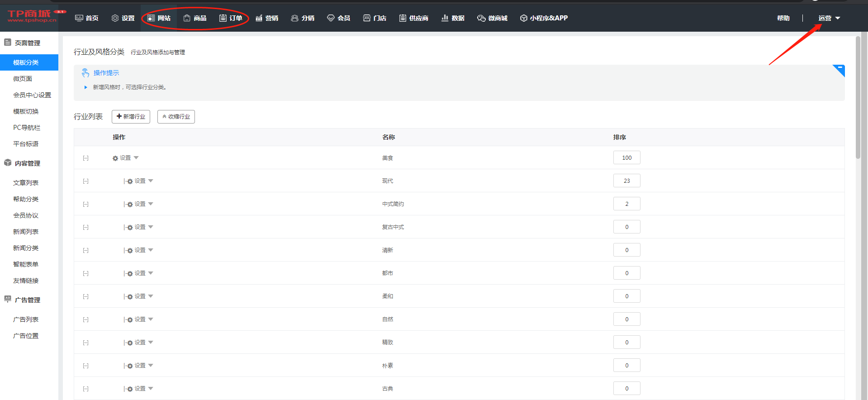Image resolution: width=868 pixels, height=400 pixels.
Task: Open the 首页 home nav icon
Action: click(x=79, y=18)
